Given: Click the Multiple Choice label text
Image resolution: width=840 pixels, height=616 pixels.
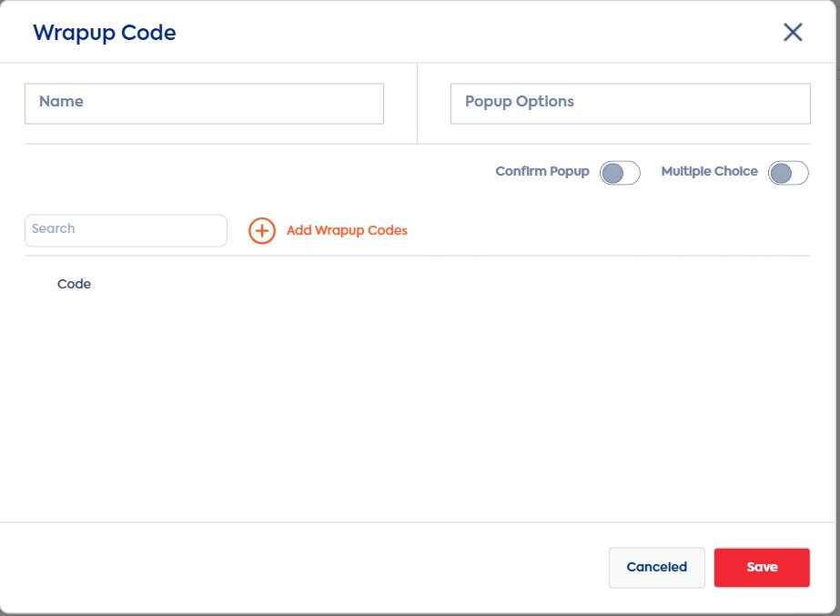Looking at the screenshot, I should pos(709,171).
